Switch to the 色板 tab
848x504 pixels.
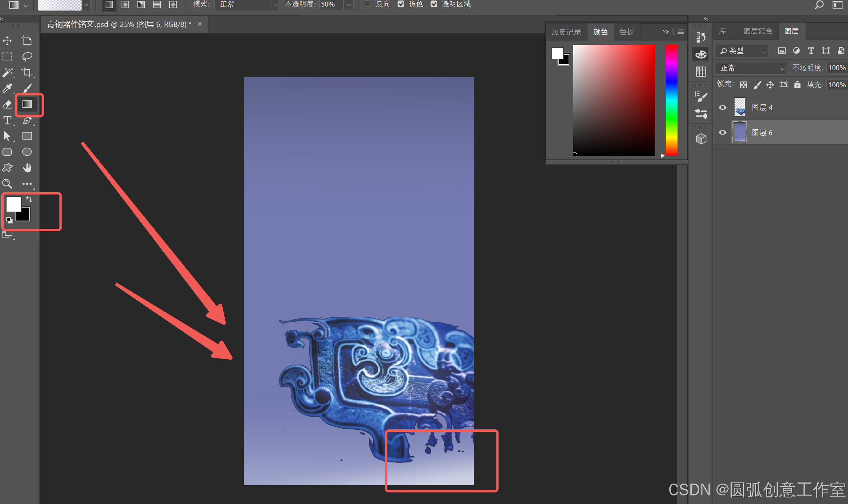(x=627, y=32)
